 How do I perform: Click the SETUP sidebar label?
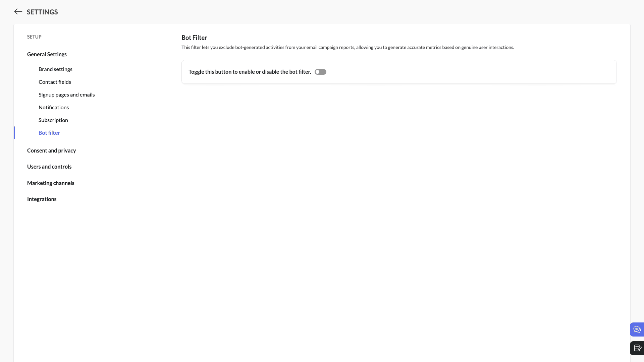(34, 37)
